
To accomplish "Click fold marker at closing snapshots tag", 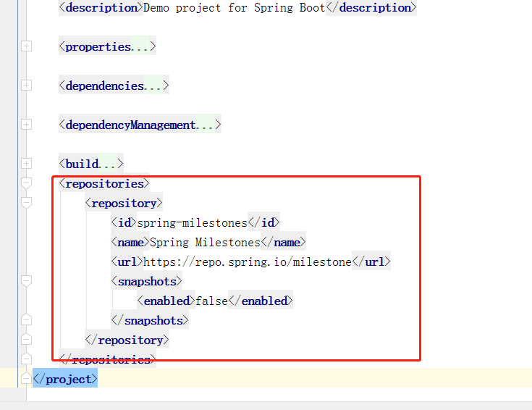I will point(27,319).
